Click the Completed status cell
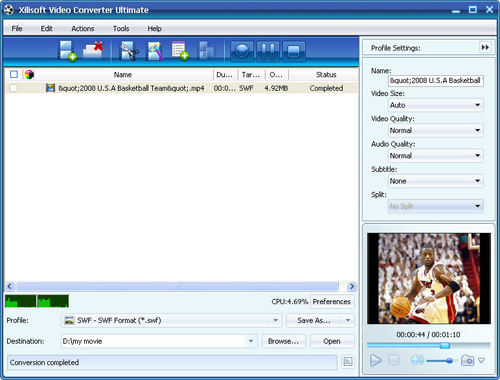This screenshot has height=380, width=500. tap(326, 88)
